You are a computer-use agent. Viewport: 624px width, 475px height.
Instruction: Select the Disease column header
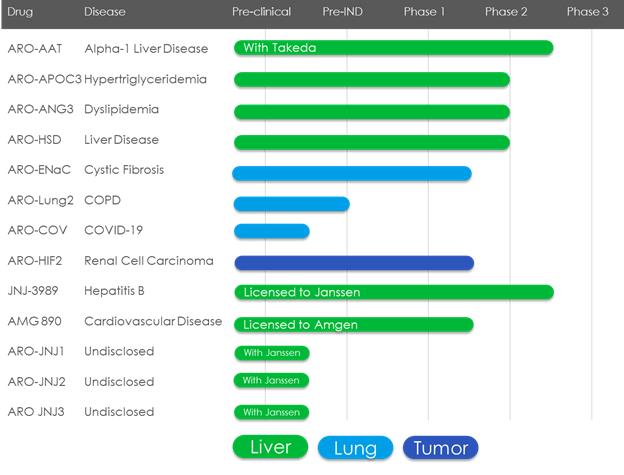[x=105, y=12]
